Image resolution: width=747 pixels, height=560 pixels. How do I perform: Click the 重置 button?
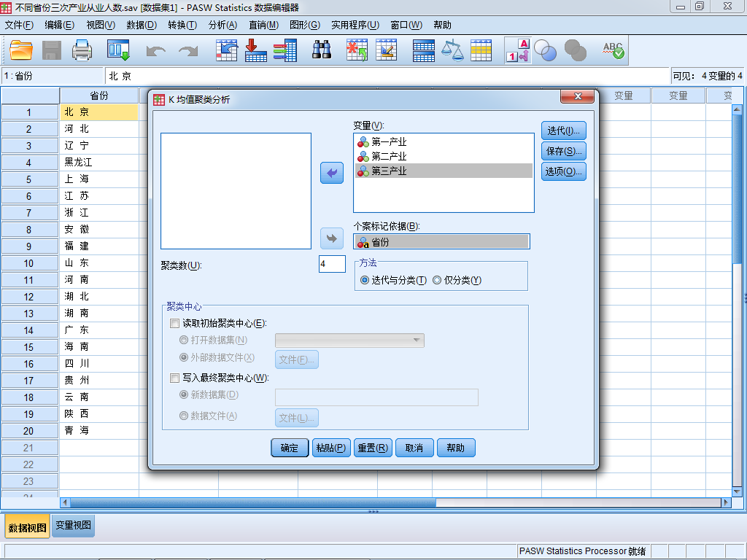pos(373,448)
